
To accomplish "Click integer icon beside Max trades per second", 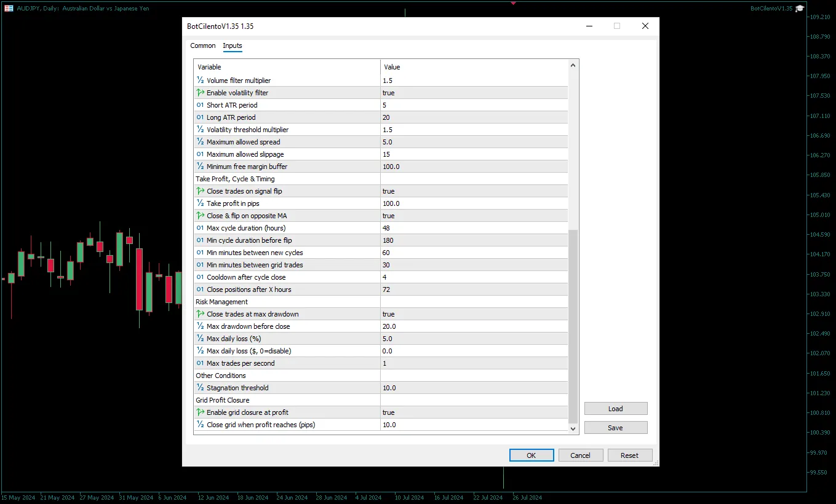I will (x=200, y=363).
